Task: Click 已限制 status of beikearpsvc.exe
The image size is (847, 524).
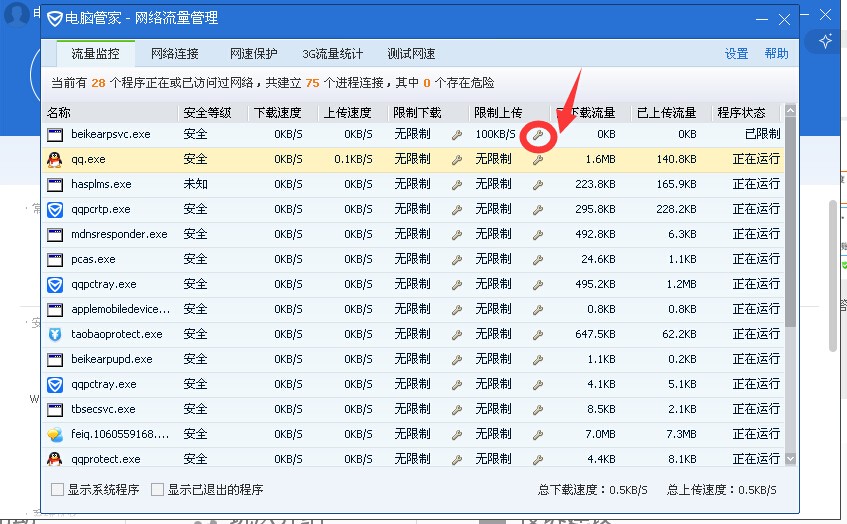Action: tap(762, 134)
